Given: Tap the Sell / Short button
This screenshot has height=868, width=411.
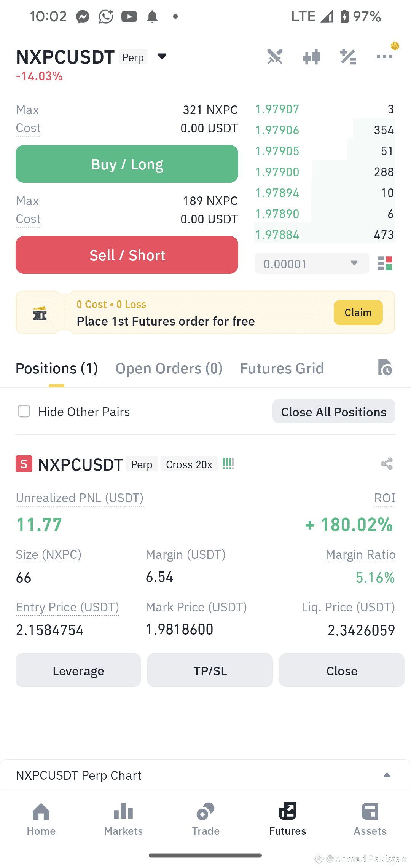Looking at the screenshot, I should pyautogui.click(x=127, y=255).
